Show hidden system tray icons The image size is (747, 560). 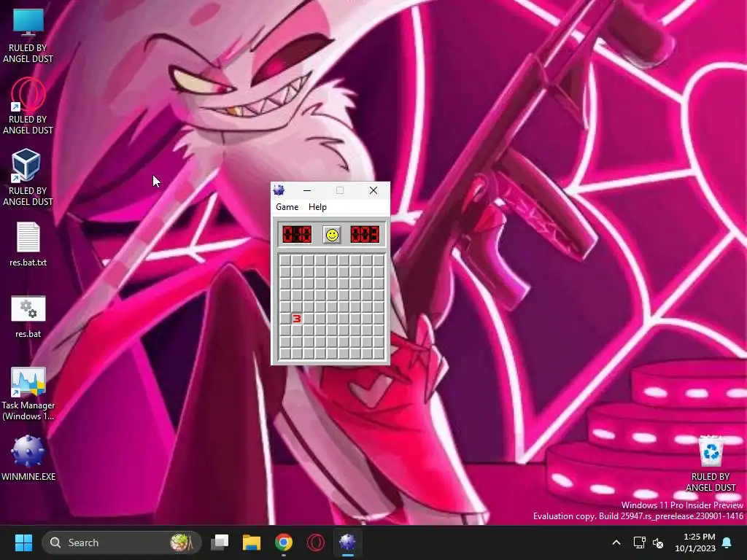pyautogui.click(x=616, y=542)
